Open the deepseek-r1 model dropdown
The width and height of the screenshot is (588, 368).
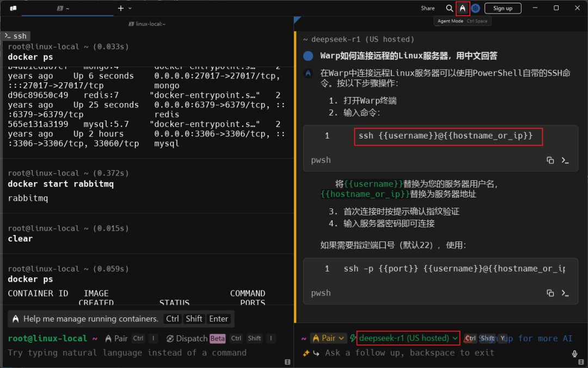tap(407, 338)
